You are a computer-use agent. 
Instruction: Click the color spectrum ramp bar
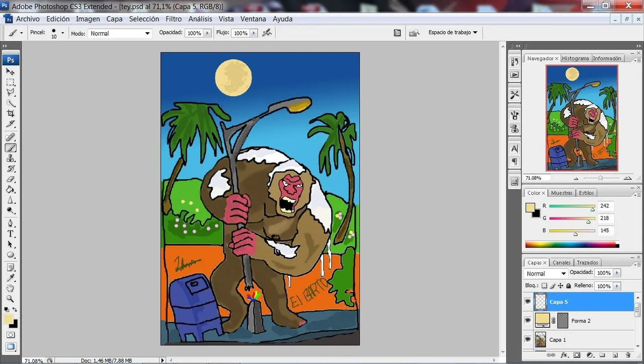pos(572,245)
